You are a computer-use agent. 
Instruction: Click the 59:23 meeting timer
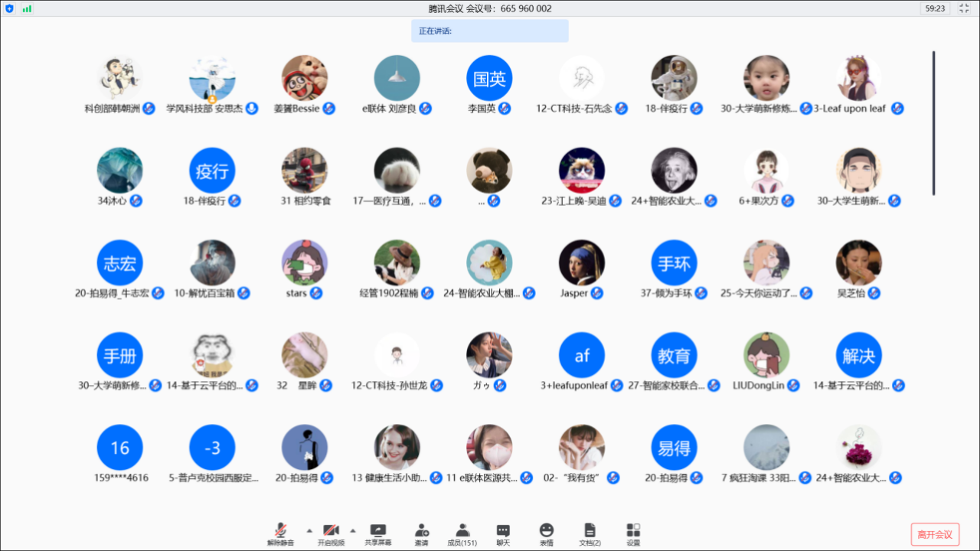pyautogui.click(x=935, y=8)
